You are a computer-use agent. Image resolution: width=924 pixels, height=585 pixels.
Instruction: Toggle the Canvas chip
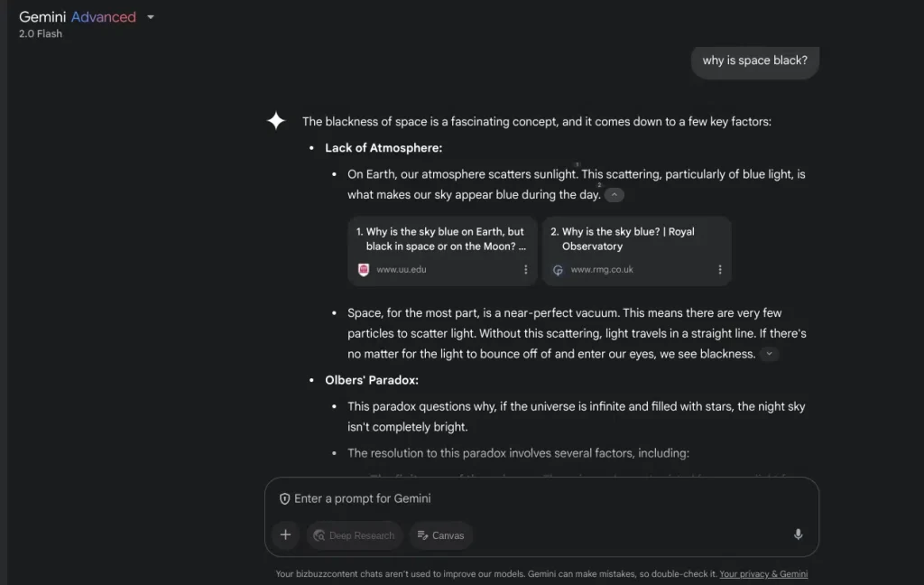pos(440,535)
